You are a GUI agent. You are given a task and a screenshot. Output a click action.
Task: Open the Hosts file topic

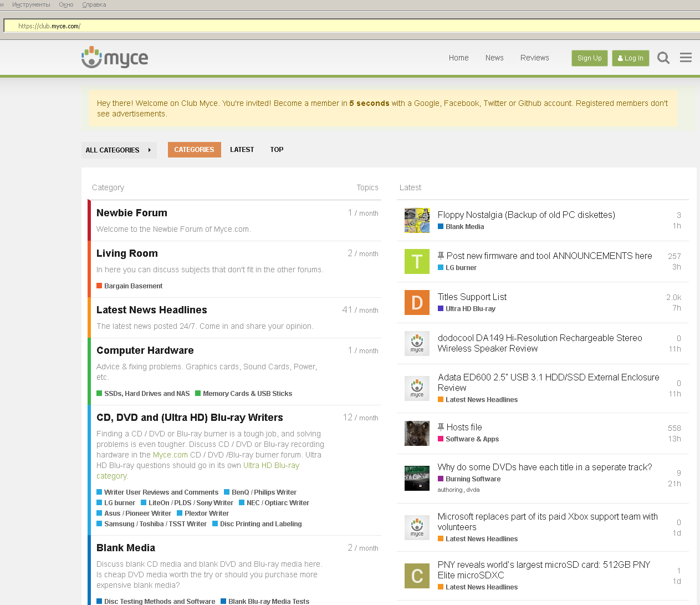(x=464, y=428)
